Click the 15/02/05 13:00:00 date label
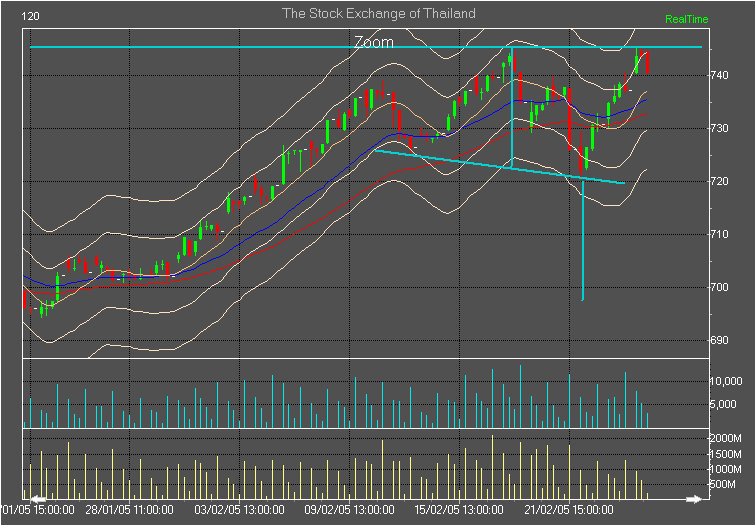Screen dimensions: 755x525 click(459, 510)
